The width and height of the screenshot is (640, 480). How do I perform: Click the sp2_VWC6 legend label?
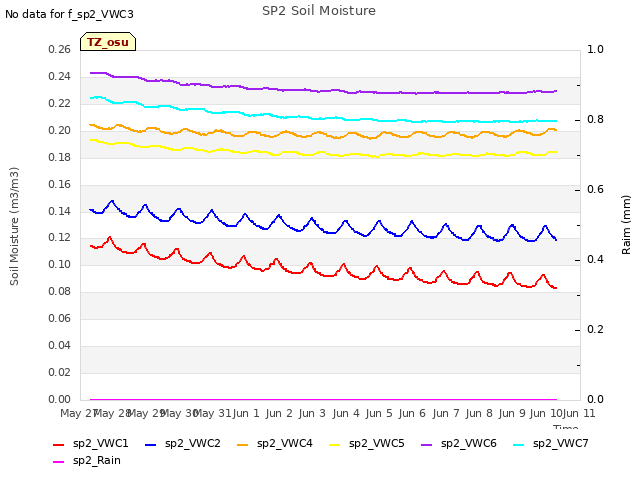click(469, 443)
